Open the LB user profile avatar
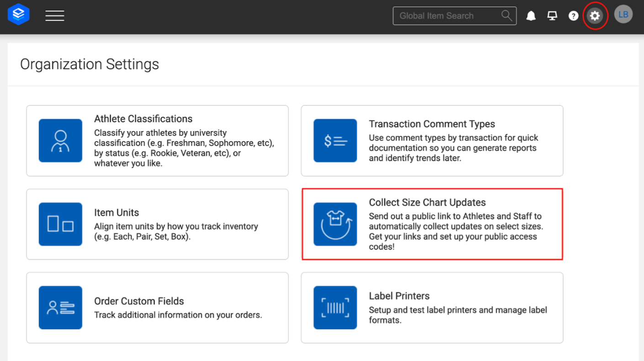 (623, 15)
